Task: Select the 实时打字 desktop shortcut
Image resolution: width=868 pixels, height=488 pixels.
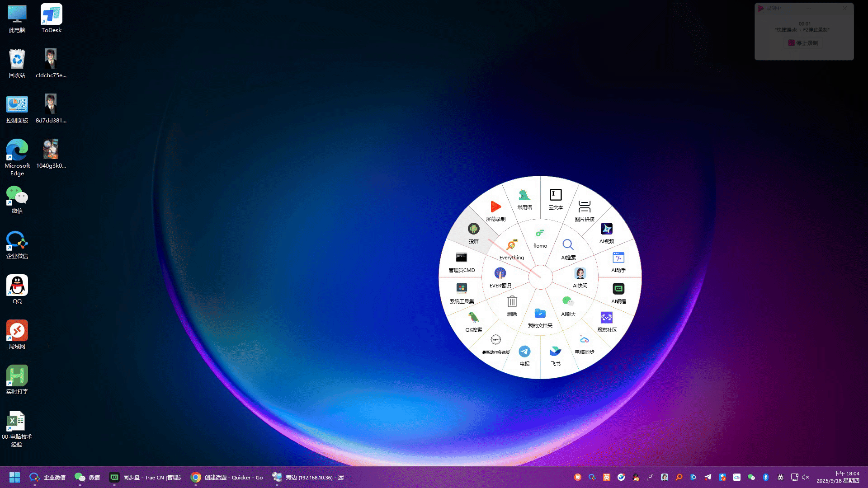Action: (17, 380)
